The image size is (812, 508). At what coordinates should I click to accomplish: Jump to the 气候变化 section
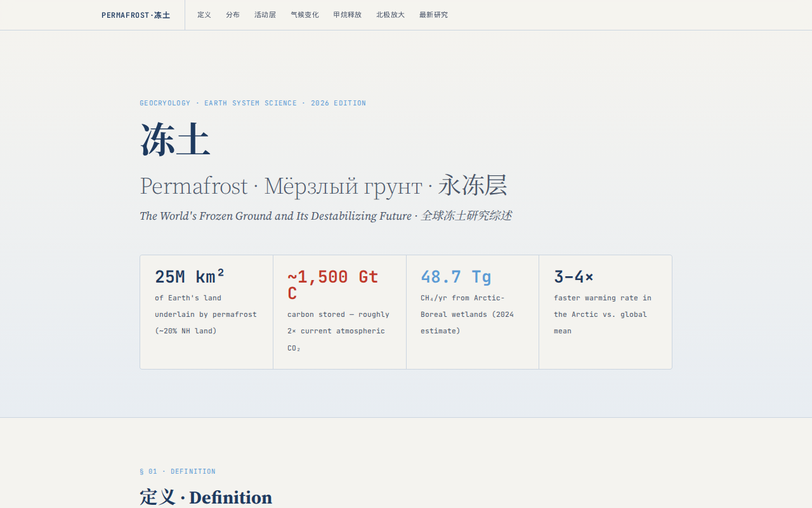[304, 15]
